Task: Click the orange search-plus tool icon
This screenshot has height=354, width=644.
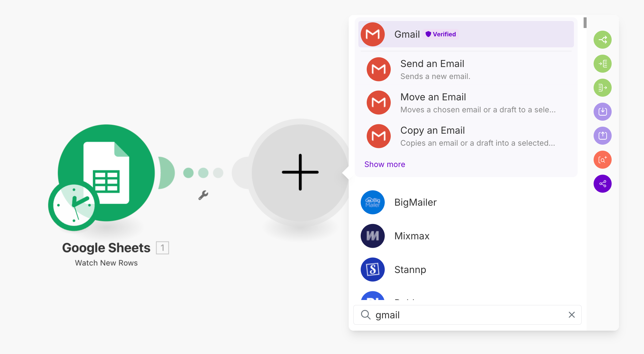Action: click(603, 160)
